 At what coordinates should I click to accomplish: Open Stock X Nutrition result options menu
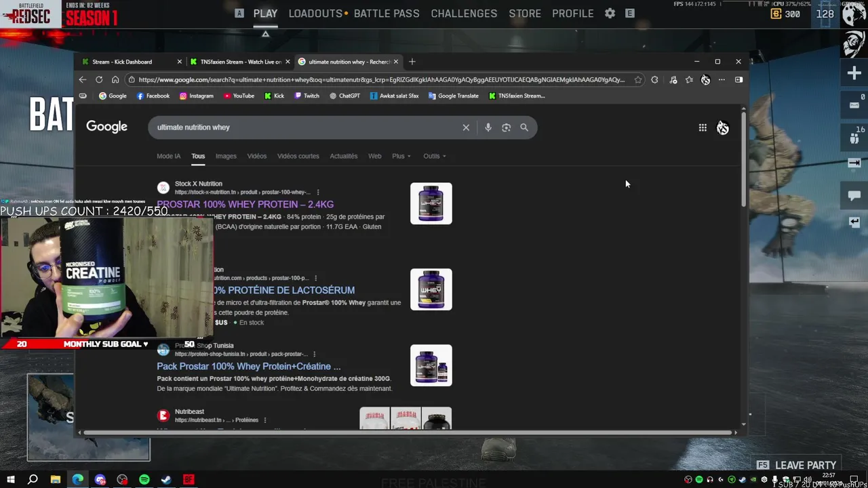(318, 192)
